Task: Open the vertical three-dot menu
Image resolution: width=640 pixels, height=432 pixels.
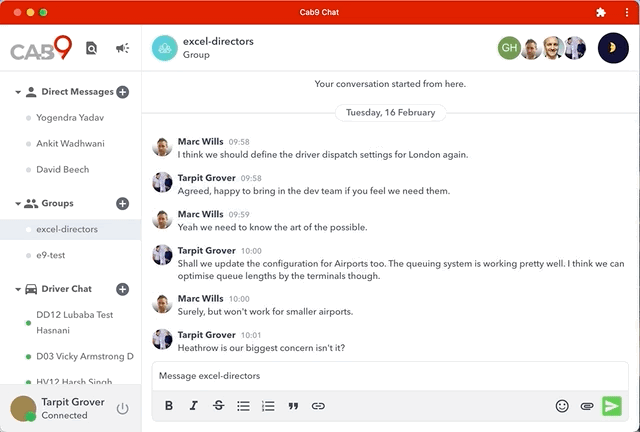Action: click(x=627, y=12)
